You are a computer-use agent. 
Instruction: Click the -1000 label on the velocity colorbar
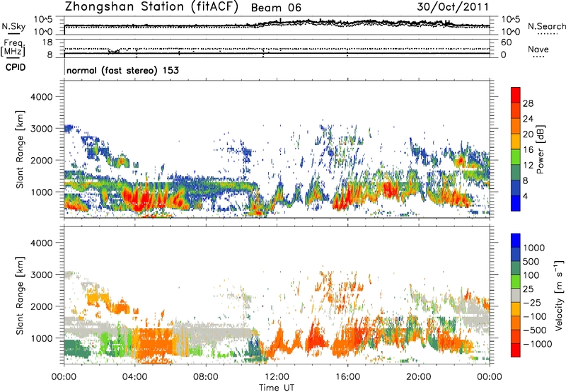click(538, 344)
